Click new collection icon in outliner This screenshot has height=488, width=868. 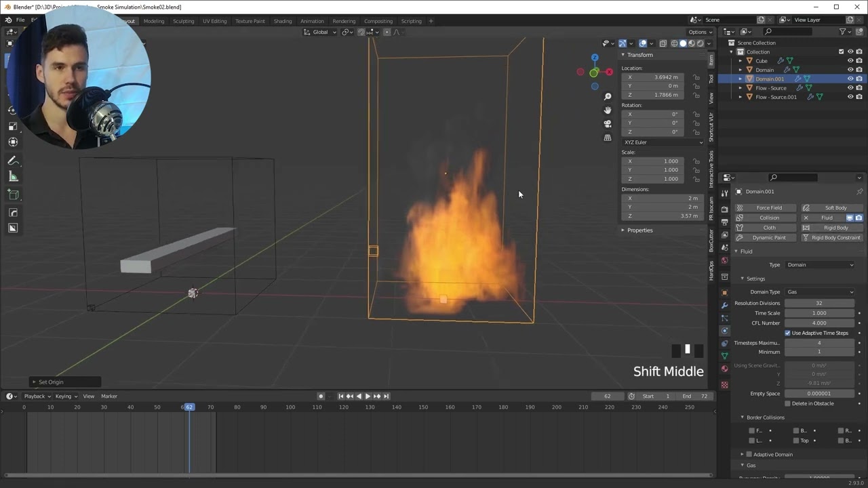tap(859, 32)
